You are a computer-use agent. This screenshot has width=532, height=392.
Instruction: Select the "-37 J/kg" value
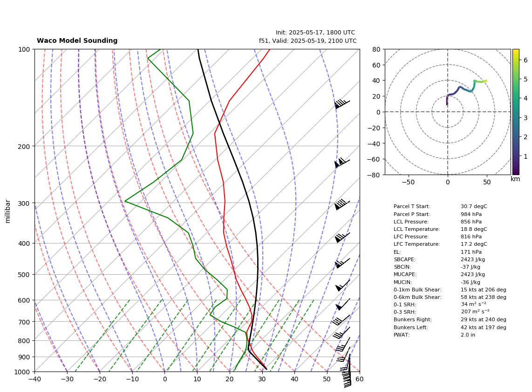[x=470, y=267]
